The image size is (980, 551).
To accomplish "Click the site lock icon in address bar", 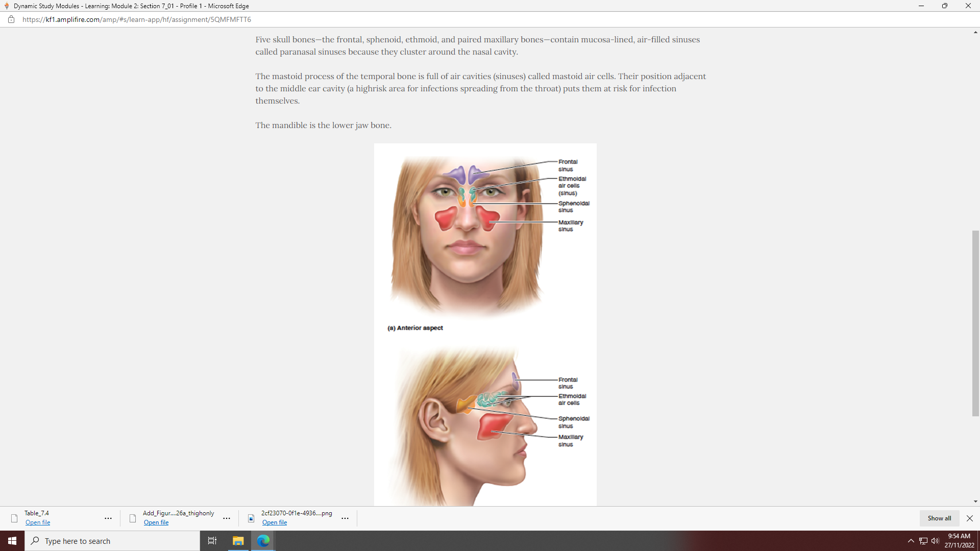I will [x=11, y=19].
